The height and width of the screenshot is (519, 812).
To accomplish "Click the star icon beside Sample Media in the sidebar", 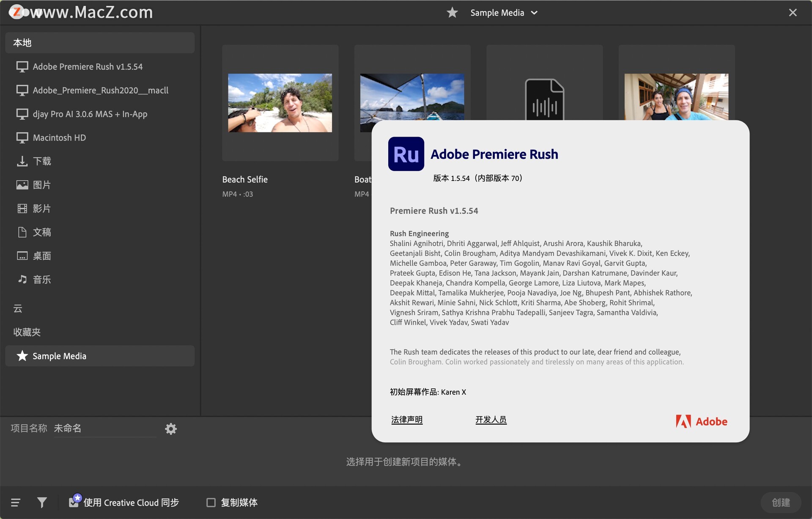I will (22, 356).
